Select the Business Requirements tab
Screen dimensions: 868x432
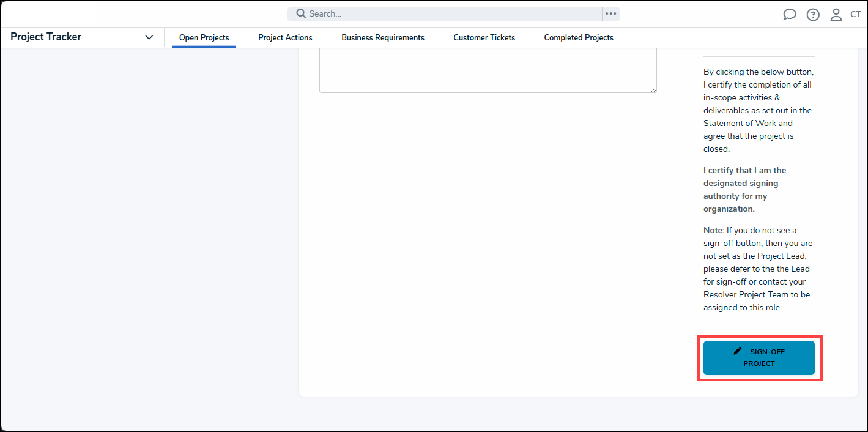[383, 37]
